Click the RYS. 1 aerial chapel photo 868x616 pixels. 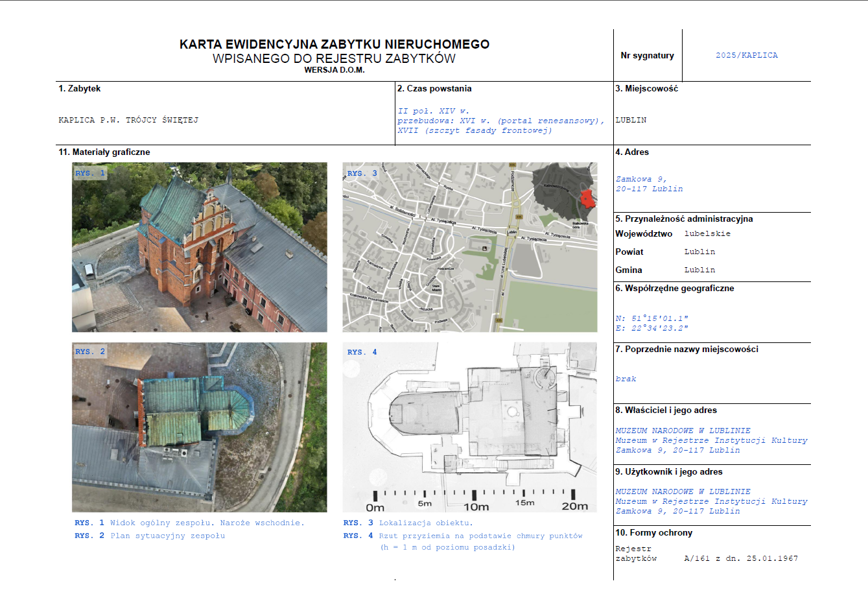click(200, 247)
